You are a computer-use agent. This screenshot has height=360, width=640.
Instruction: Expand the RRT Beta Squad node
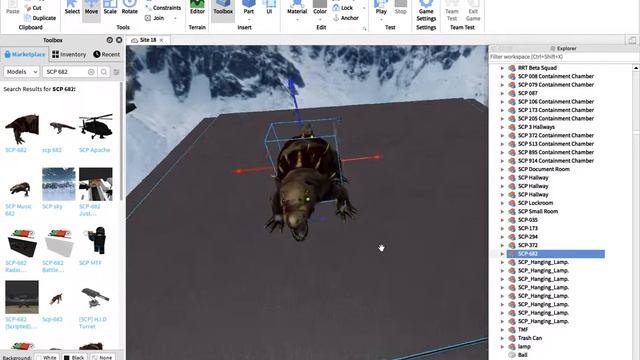click(x=502, y=68)
